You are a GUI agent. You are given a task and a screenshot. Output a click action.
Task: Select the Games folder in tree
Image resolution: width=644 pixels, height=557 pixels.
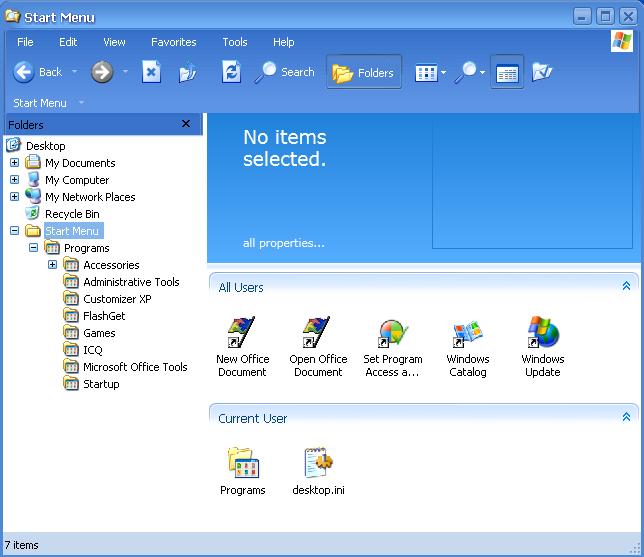(x=99, y=333)
